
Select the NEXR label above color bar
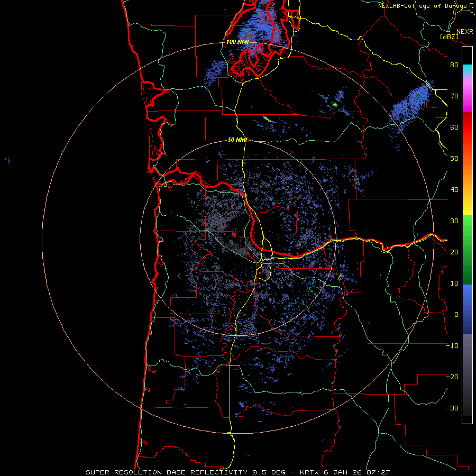tap(464, 32)
